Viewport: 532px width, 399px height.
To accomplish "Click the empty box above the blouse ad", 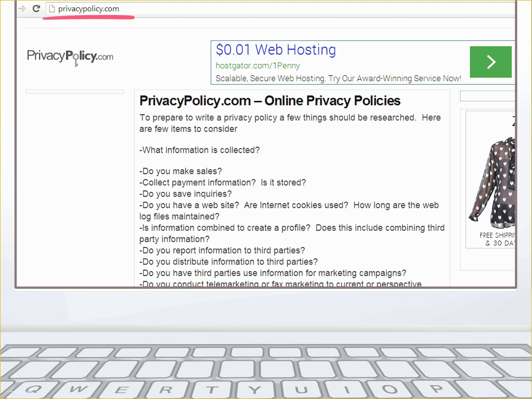I will [x=487, y=96].
